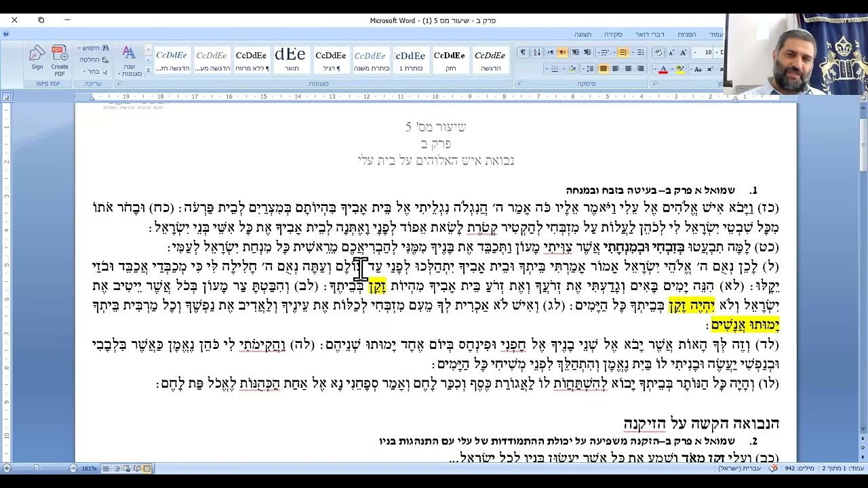Open the highlight color dropdown arrow

(672, 68)
